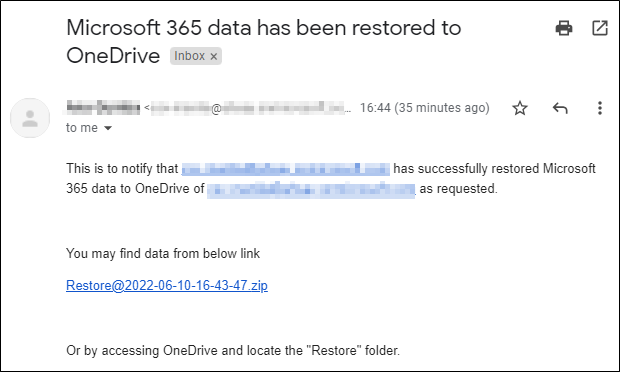The image size is (620, 372).
Task: Click the blurred sender name
Action: tap(103, 108)
